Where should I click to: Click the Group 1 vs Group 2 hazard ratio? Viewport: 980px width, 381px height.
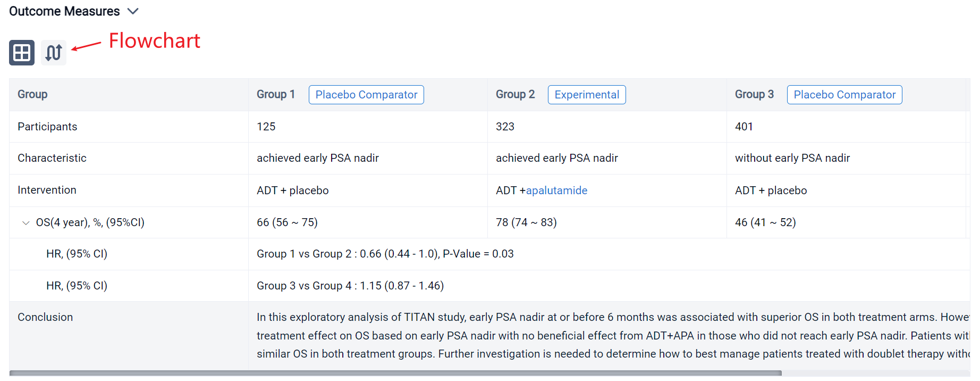pos(385,254)
